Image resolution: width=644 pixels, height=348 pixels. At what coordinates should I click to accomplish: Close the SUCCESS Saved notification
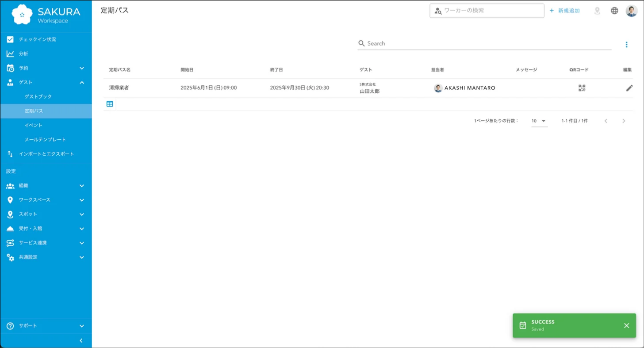click(626, 325)
